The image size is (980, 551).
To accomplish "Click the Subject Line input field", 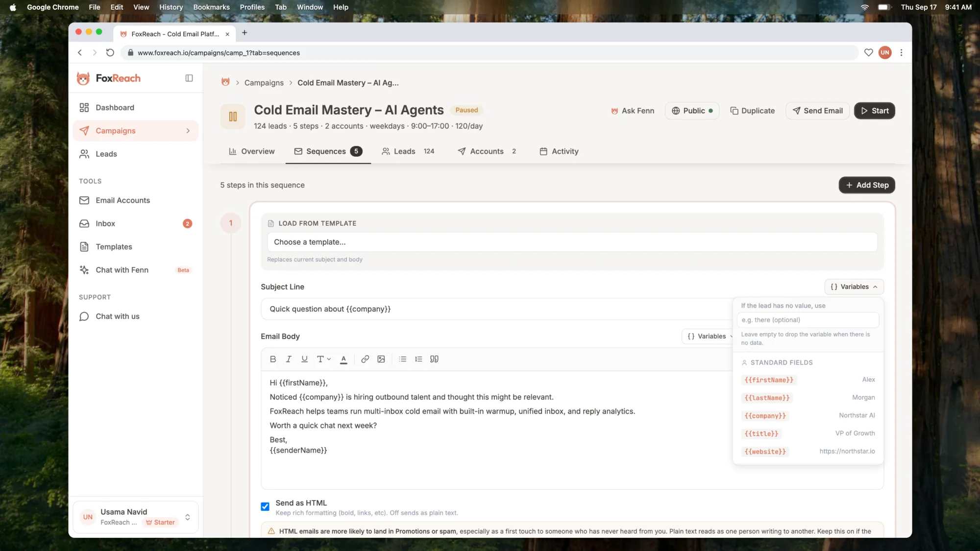I will point(496,309).
